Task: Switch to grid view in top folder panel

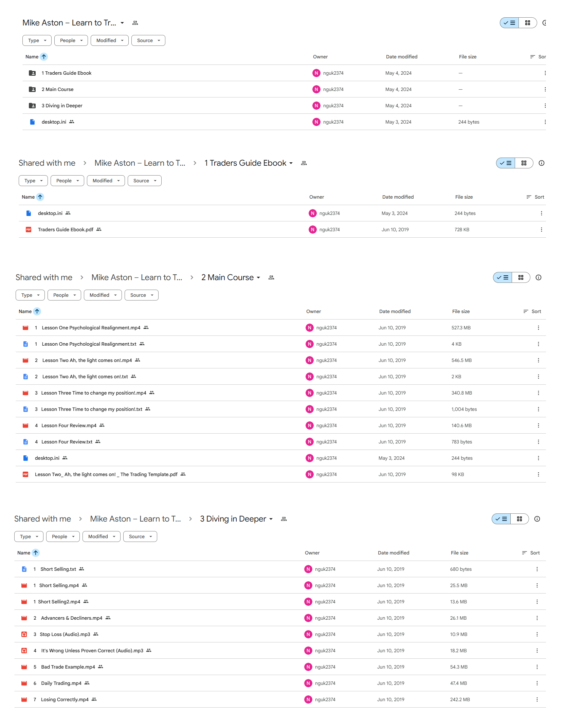Action: 527,23
